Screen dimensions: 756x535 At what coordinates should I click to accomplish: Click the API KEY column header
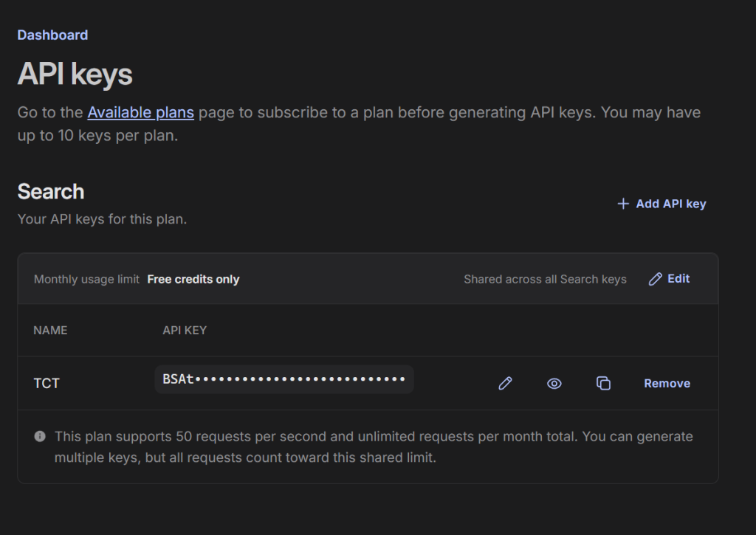[185, 330]
